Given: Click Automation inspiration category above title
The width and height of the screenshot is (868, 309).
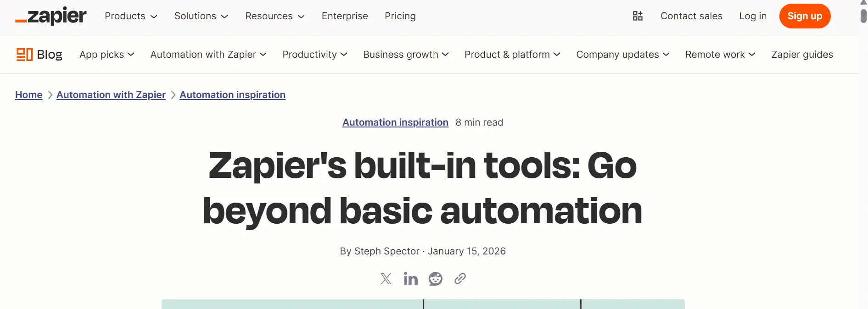Looking at the screenshot, I should (395, 122).
